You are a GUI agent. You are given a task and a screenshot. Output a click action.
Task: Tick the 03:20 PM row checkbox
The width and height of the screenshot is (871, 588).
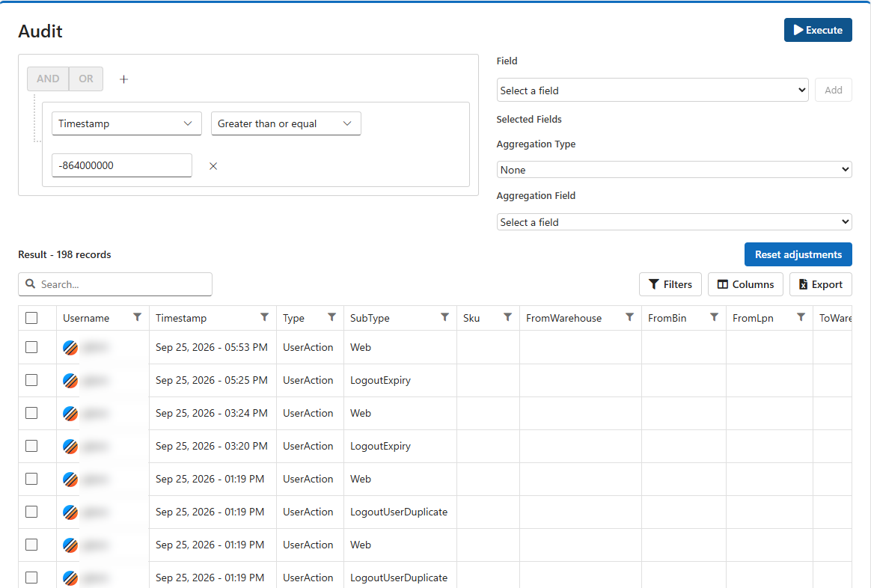tap(31, 446)
